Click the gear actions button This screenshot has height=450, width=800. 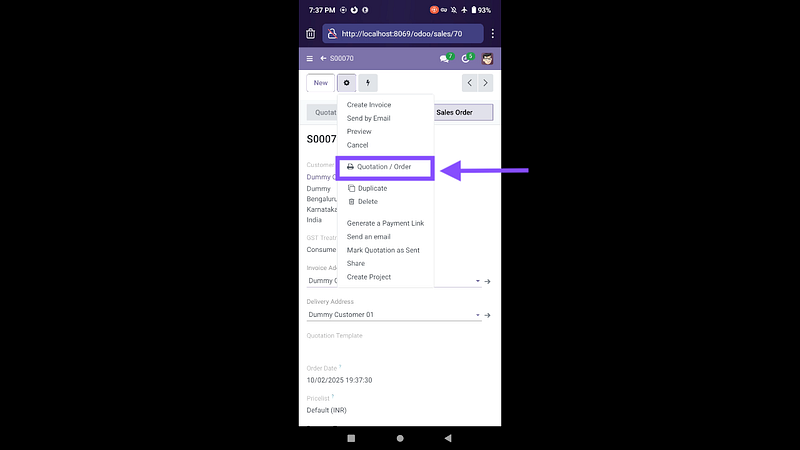click(x=347, y=83)
